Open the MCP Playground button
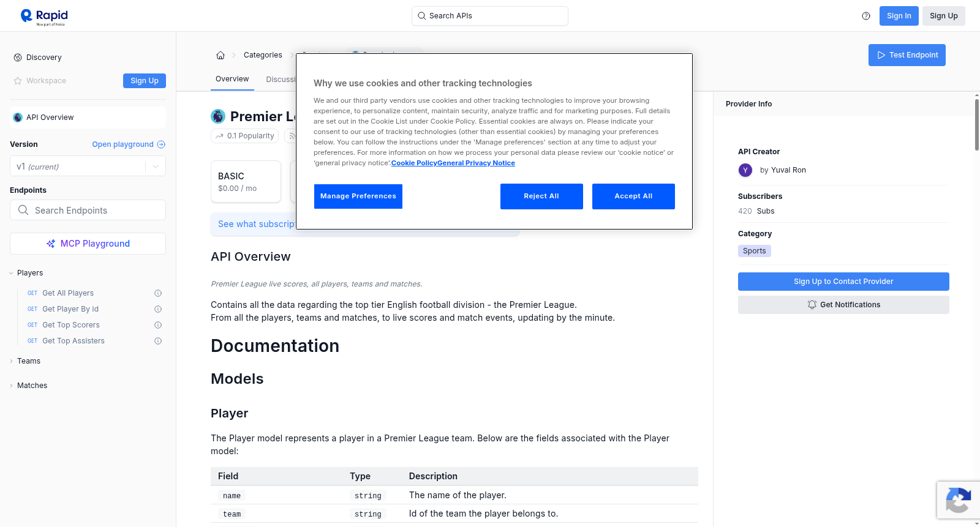Viewport: 980px width, 527px height. tap(88, 244)
